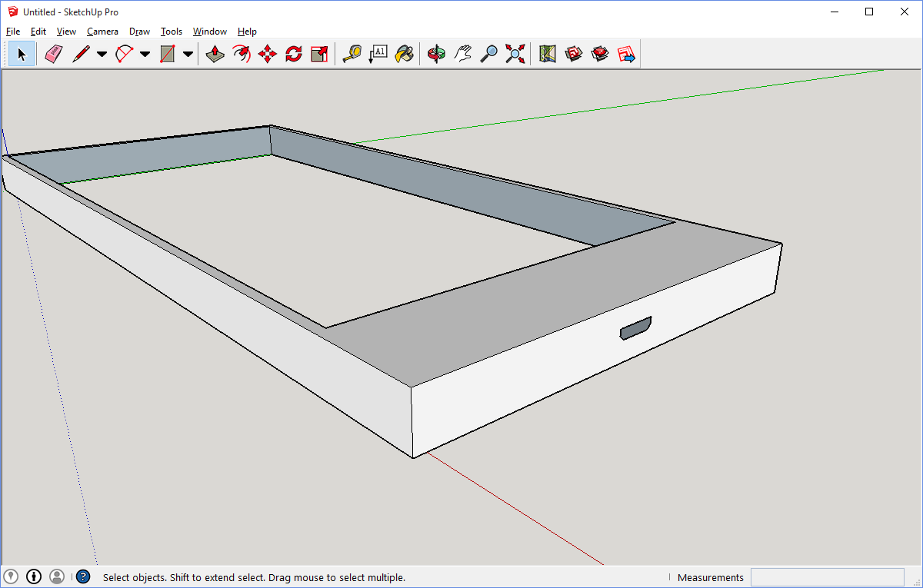Choose the Offset tool

[242, 54]
